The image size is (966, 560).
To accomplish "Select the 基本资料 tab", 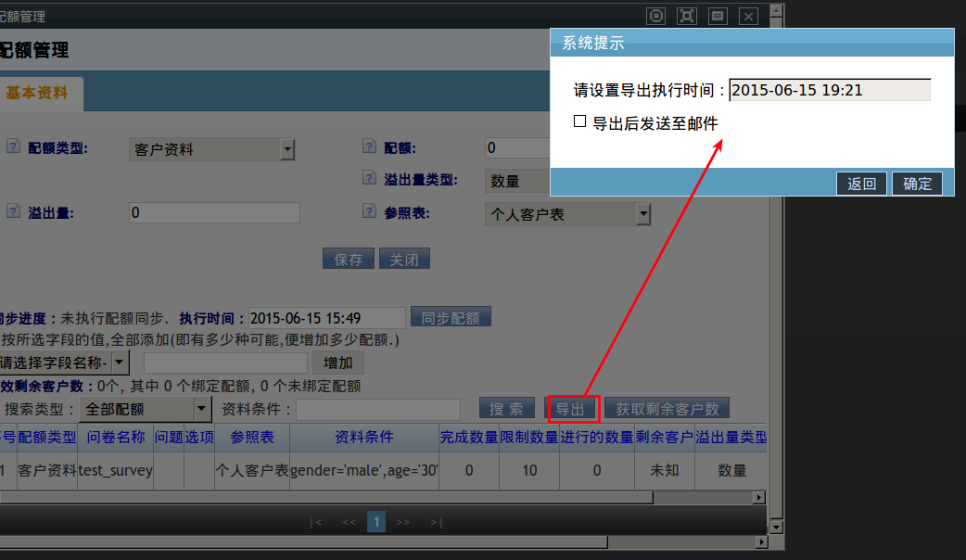I will coord(37,94).
